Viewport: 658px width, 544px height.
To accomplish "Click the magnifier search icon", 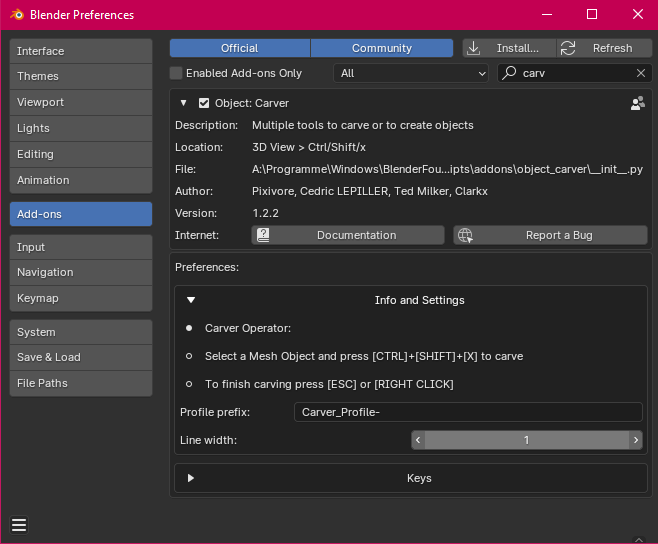I will coord(509,73).
